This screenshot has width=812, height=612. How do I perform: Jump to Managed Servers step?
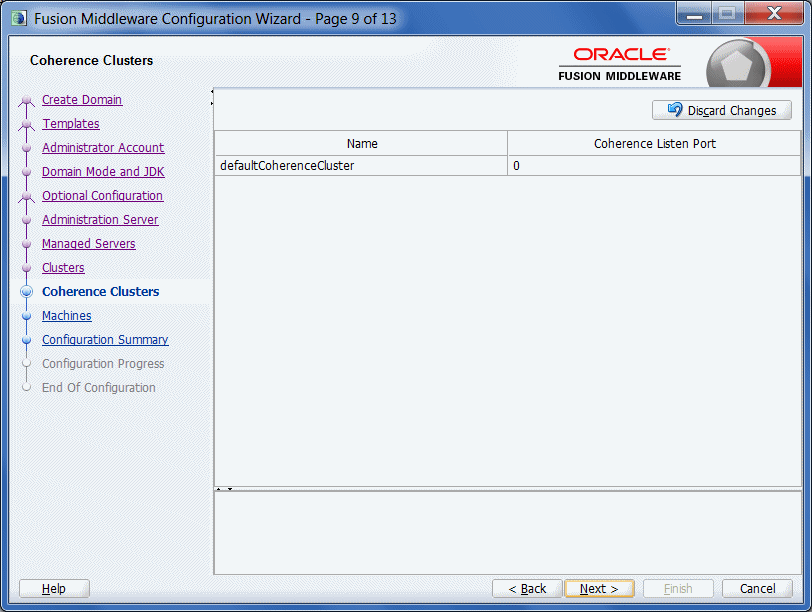point(89,243)
